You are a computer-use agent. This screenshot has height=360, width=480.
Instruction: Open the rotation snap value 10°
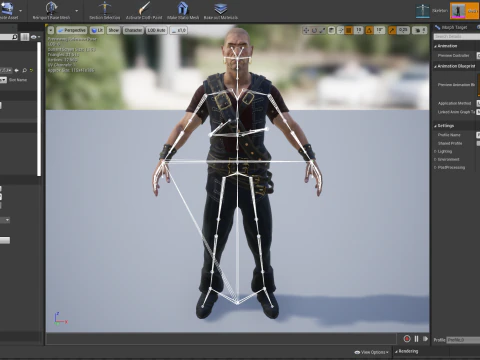coord(379,31)
